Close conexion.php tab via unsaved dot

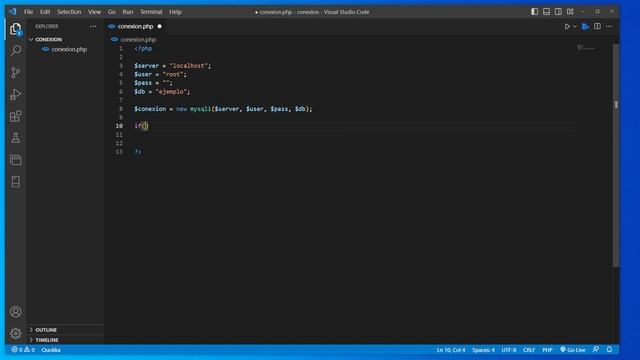coord(160,27)
